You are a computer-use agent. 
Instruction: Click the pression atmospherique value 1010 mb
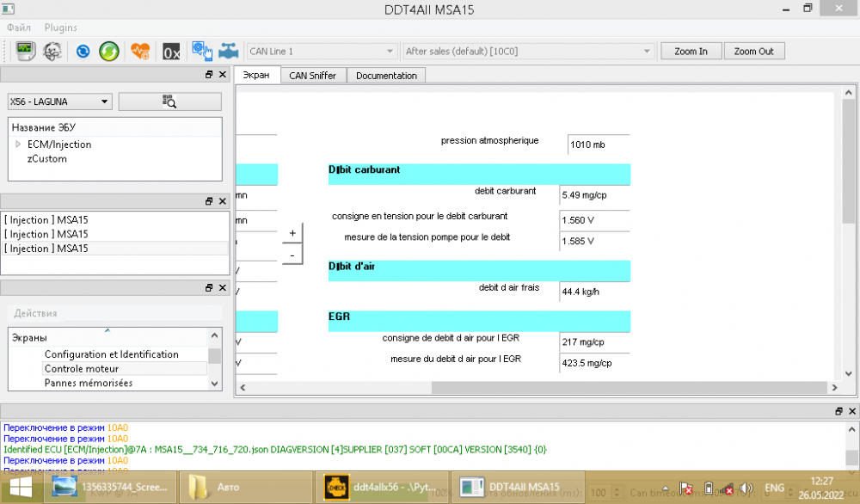pyautogui.click(x=599, y=144)
